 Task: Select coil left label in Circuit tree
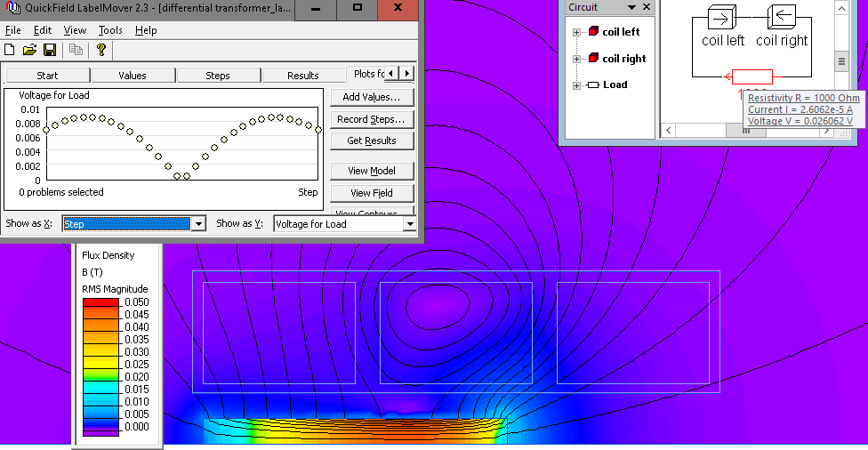coord(621,32)
